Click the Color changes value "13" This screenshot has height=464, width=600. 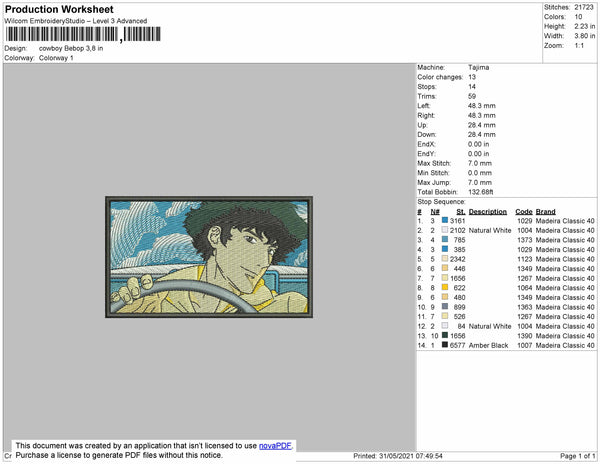(x=472, y=77)
